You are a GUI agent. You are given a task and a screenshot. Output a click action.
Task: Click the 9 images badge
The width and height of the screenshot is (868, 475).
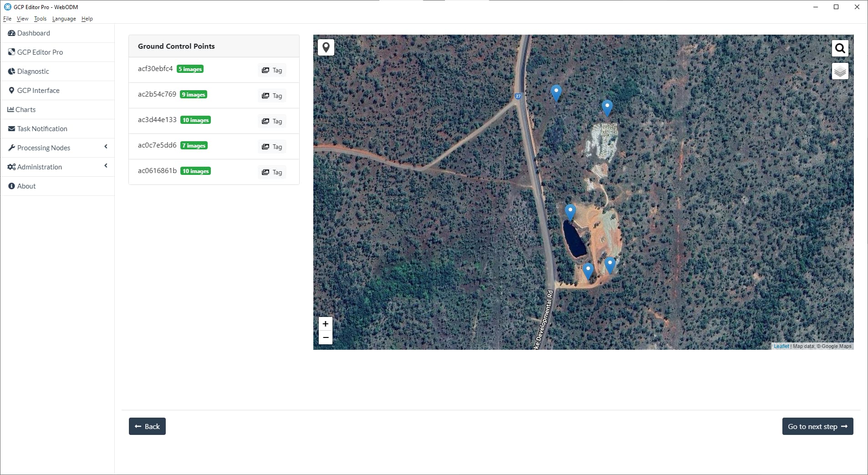coord(194,95)
